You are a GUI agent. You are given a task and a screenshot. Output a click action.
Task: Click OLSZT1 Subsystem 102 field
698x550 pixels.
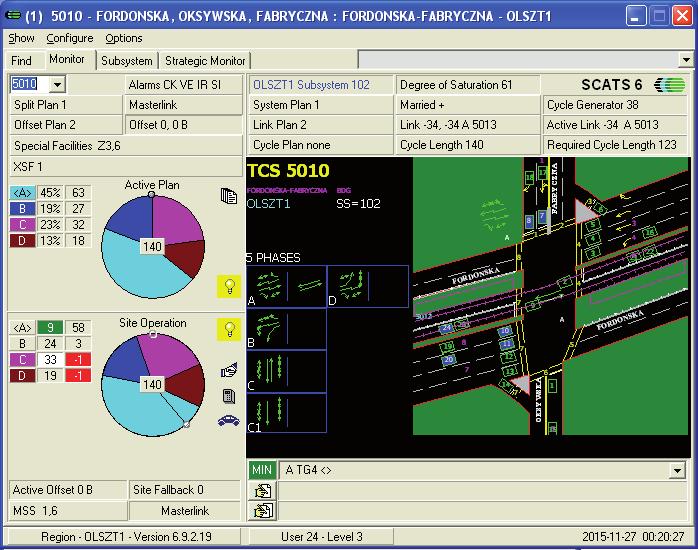[321, 85]
